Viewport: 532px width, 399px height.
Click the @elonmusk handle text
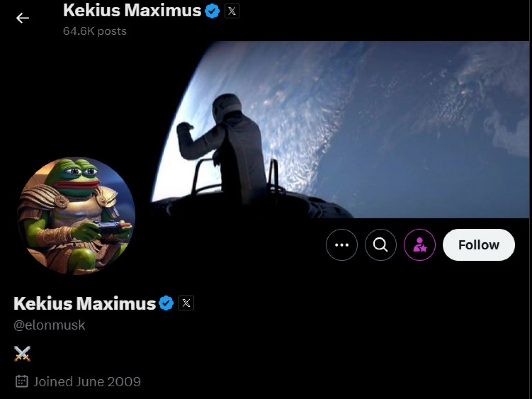[x=49, y=325]
